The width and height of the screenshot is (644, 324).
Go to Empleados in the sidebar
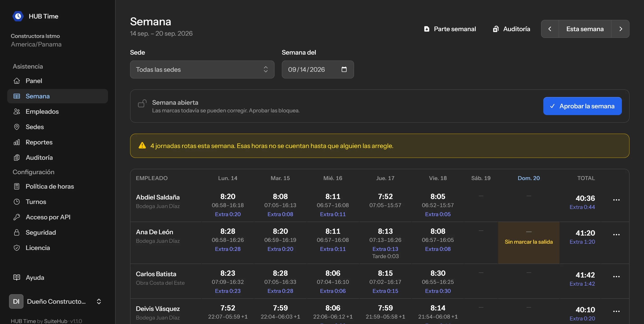tap(58, 111)
